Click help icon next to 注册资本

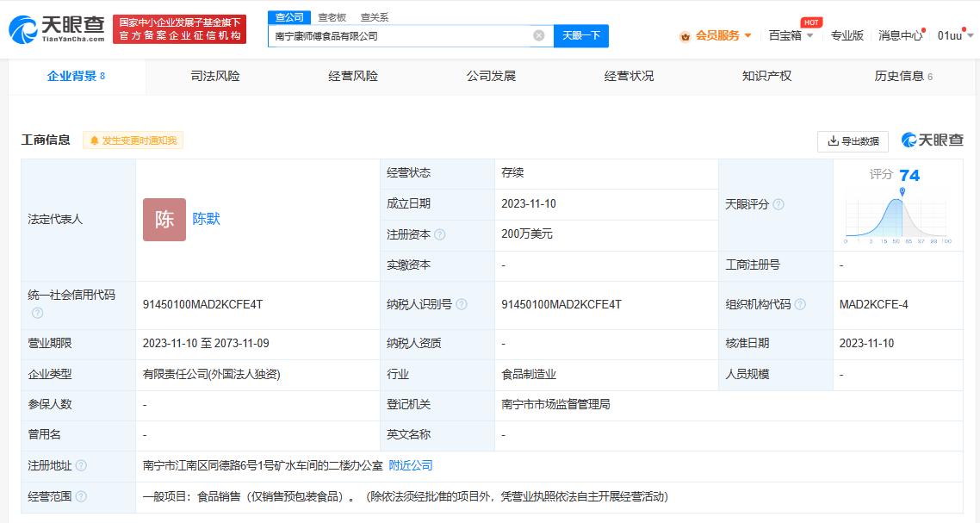(440, 234)
